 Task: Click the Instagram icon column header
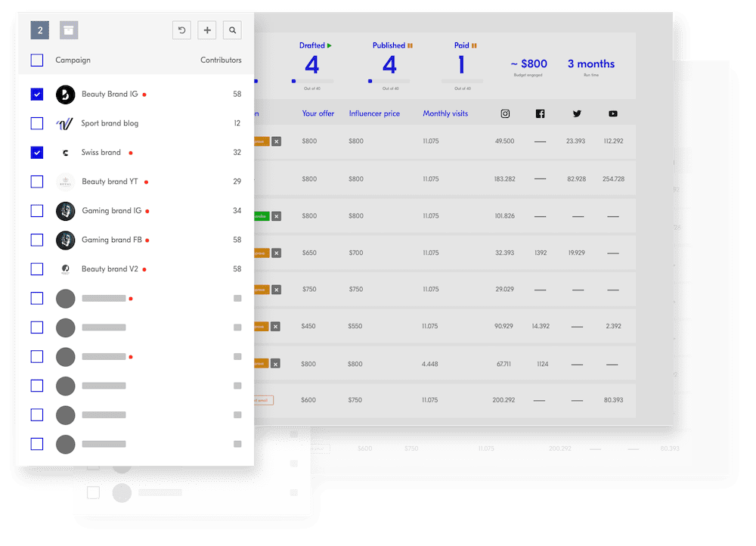(x=504, y=113)
